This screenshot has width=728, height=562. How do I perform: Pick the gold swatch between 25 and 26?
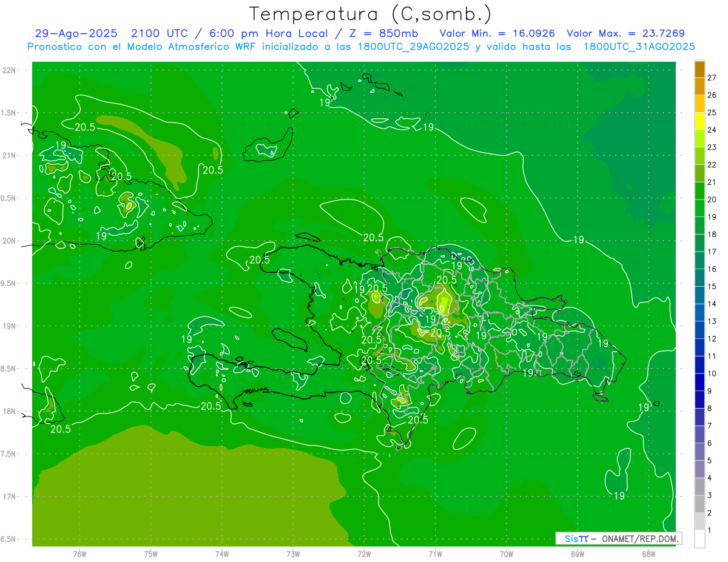699,104
